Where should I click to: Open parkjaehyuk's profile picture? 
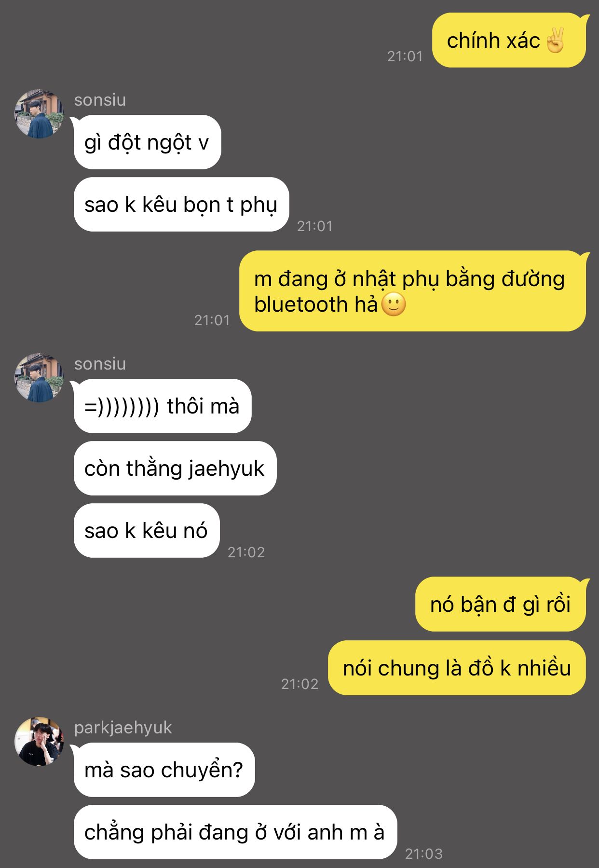39,742
